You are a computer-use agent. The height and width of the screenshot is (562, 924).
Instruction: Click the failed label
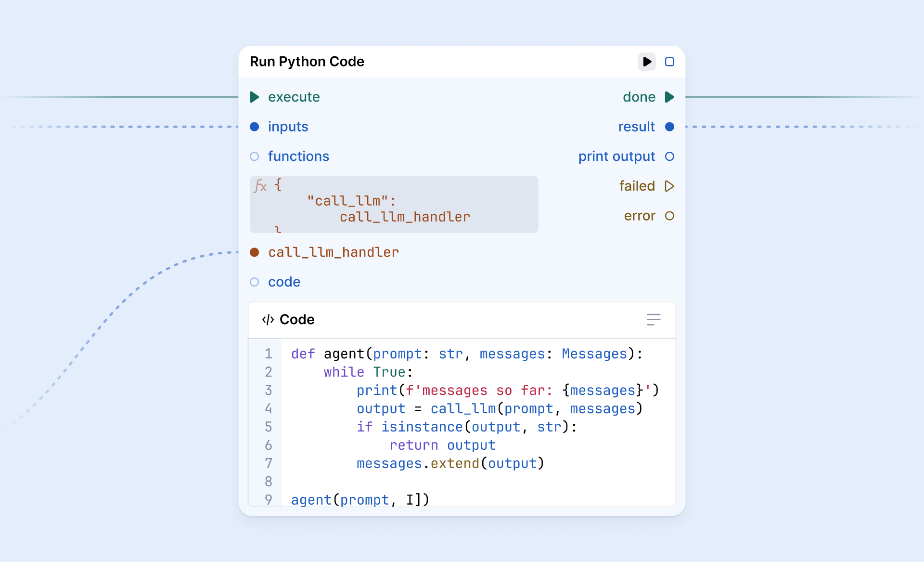(x=637, y=186)
